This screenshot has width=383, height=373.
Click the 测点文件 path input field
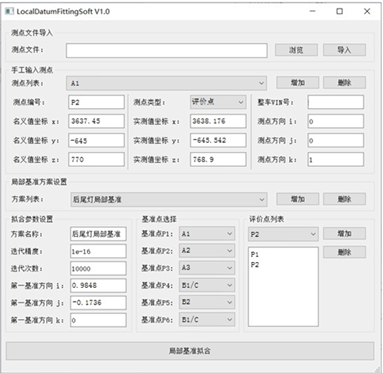coord(167,50)
